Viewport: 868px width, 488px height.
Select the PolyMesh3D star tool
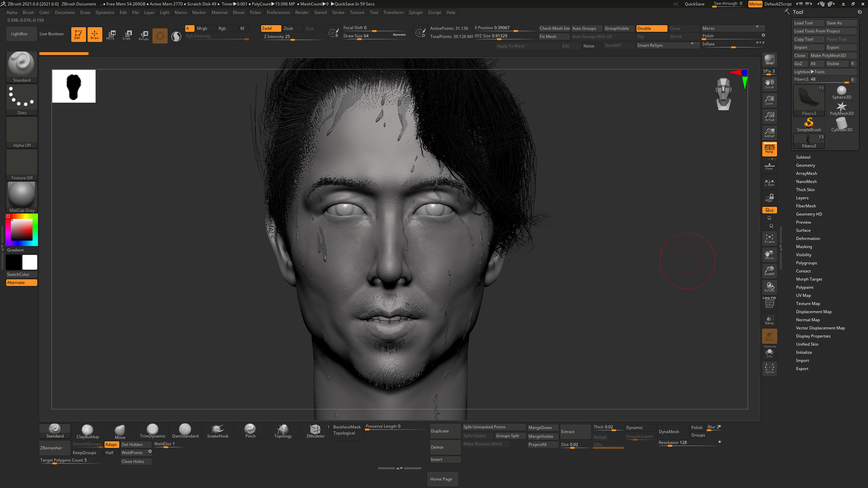coord(841,109)
